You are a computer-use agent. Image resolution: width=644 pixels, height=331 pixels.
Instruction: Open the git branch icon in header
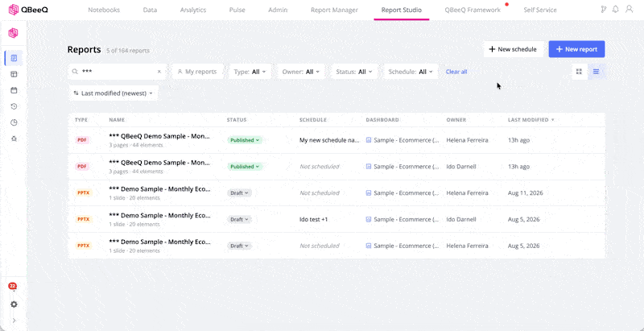[603, 10]
